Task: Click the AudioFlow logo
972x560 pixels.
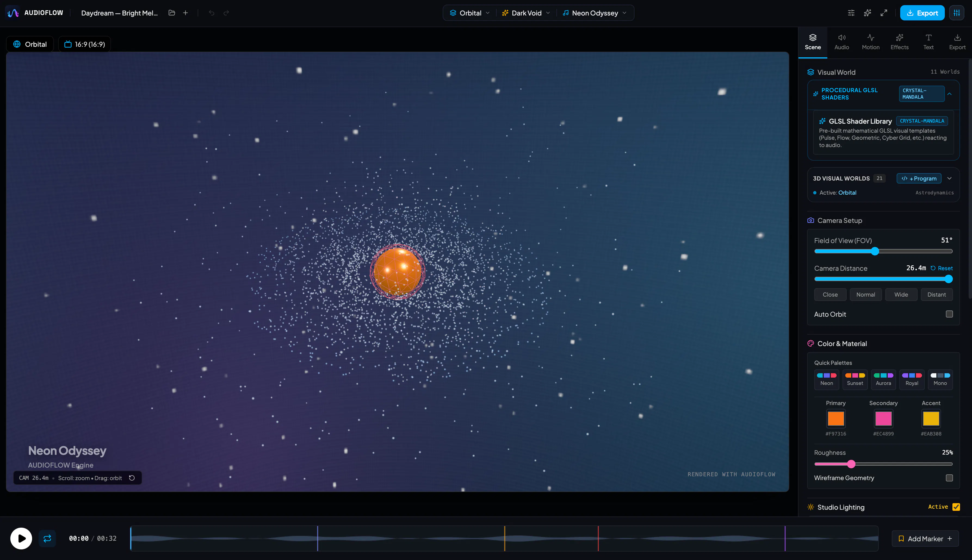Action: (x=13, y=13)
